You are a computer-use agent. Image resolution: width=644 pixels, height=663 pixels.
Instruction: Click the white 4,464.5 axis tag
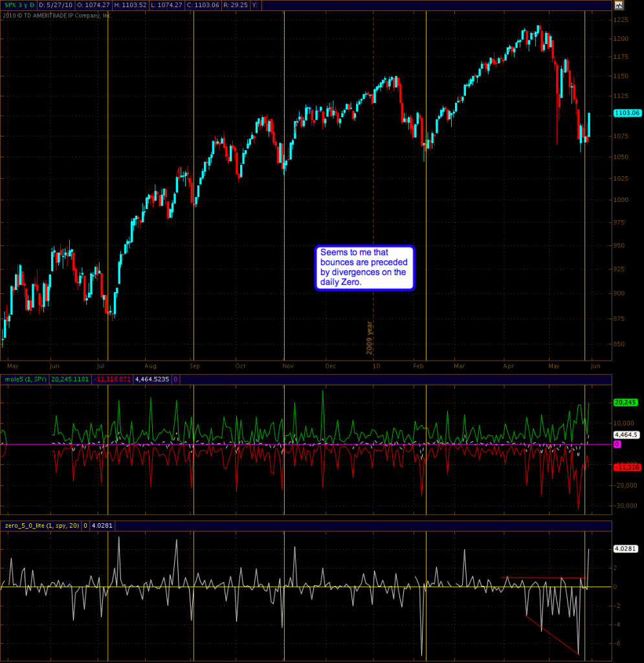coord(627,434)
